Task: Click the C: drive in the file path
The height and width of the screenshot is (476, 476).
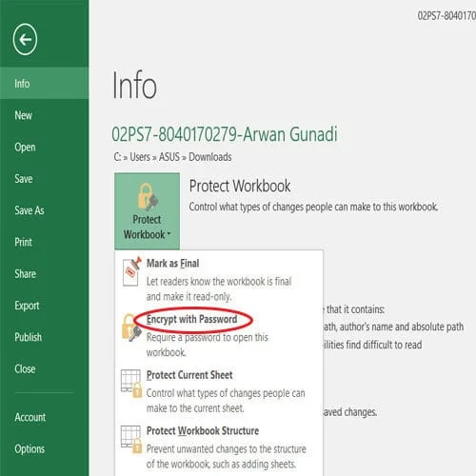Action: pos(117,157)
